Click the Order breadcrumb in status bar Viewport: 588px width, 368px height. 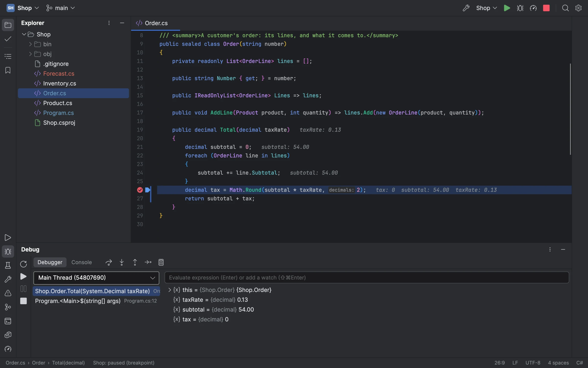coord(38,363)
